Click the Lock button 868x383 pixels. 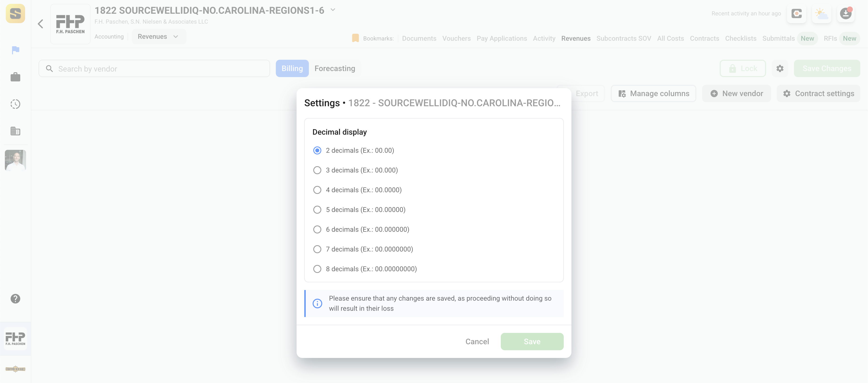(x=743, y=68)
